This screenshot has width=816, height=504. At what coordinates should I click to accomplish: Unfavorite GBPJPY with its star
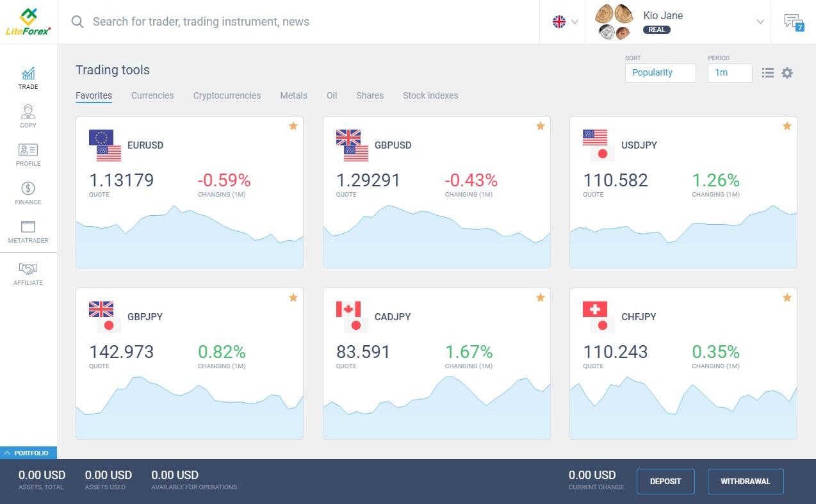(x=293, y=298)
